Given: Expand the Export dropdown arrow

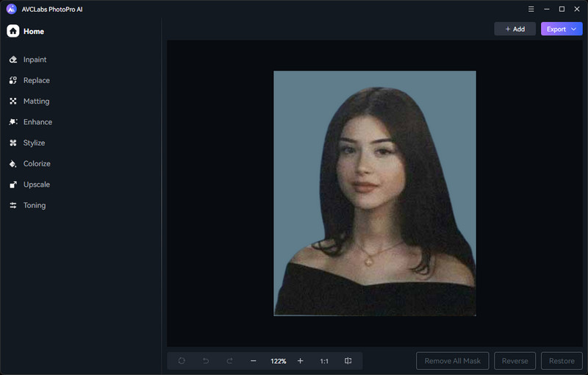Looking at the screenshot, I should (x=574, y=29).
